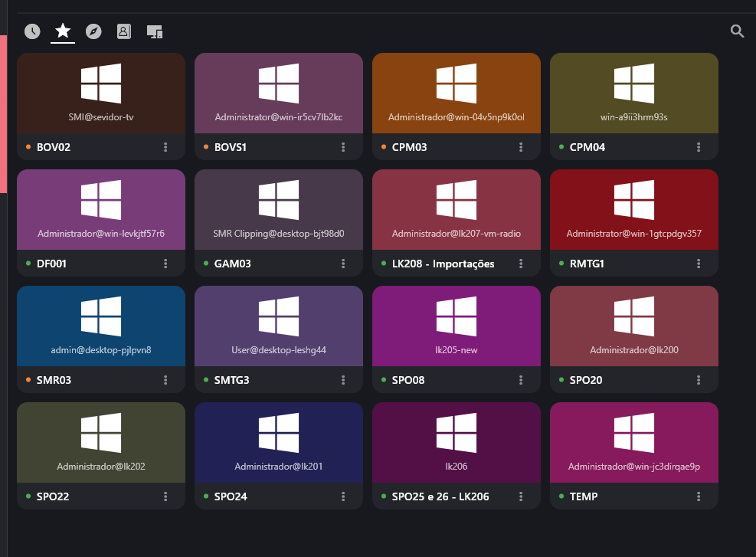The height and width of the screenshot is (557, 756).
Task: Open options menu for BOVS1
Action: (343, 147)
